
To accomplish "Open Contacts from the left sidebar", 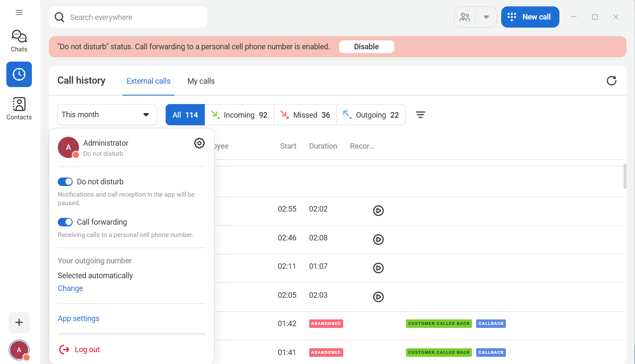I will pyautogui.click(x=19, y=109).
